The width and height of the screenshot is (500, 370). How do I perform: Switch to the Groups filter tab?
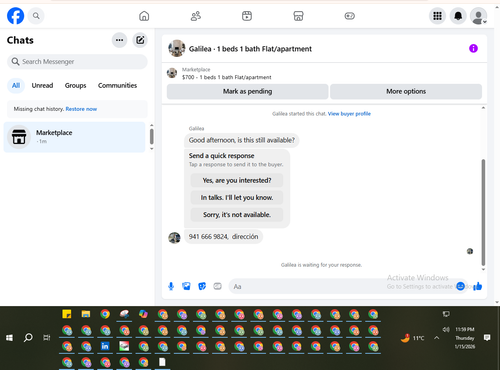click(x=75, y=85)
